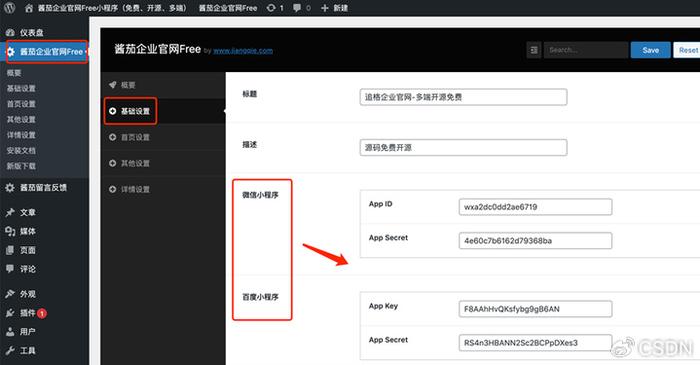Click the 页面 pages icon
This screenshot has width=700, height=365.
tap(10, 250)
